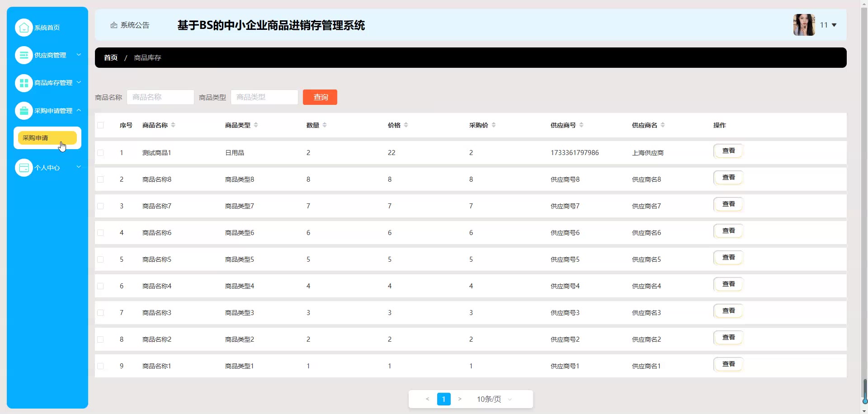The image size is (868, 414).
Task: Select the 采购申请 submenu item
Action: [x=47, y=138]
